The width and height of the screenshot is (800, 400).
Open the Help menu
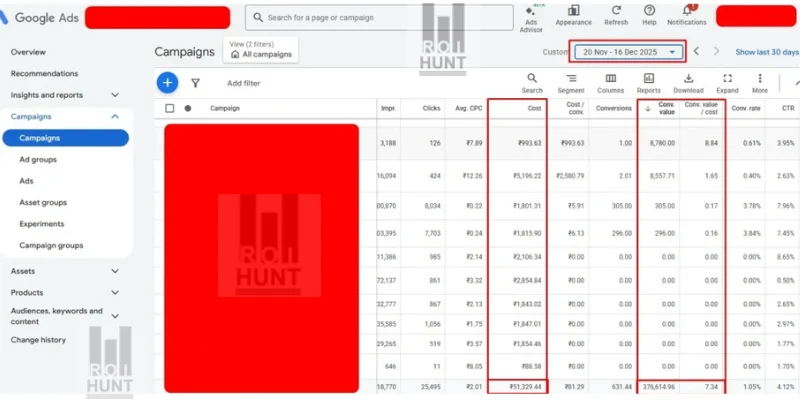[649, 16]
